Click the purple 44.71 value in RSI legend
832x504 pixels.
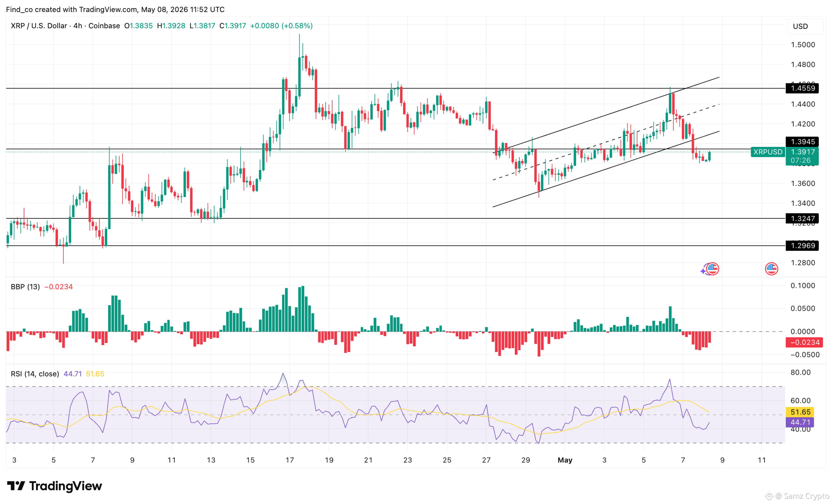click(72, 374)
